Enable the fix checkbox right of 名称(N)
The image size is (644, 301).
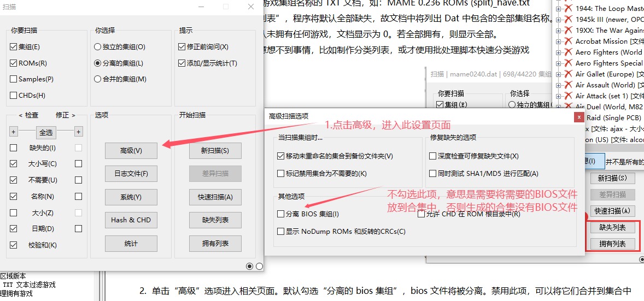(78, 196)
